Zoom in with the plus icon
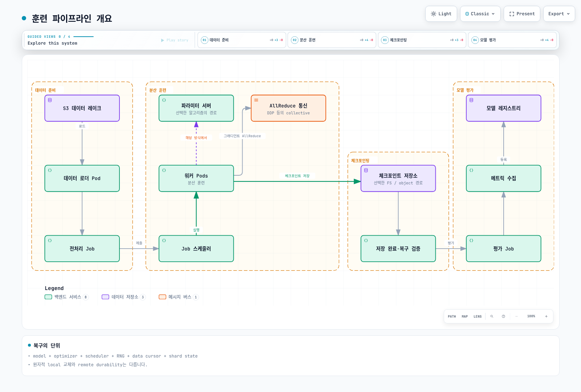 pyautogui.click(x=546, y=317)
